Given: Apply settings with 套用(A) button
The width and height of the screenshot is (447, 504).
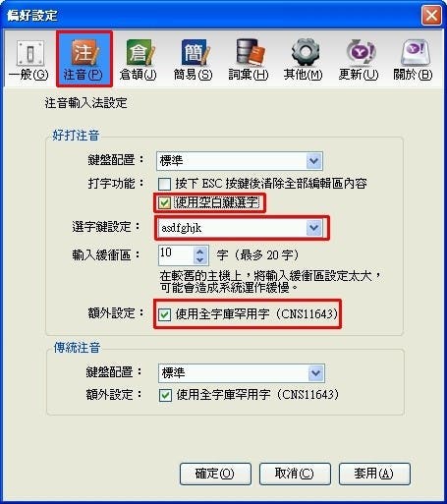Looking at the screenshot, I should [x=374, y=474].
